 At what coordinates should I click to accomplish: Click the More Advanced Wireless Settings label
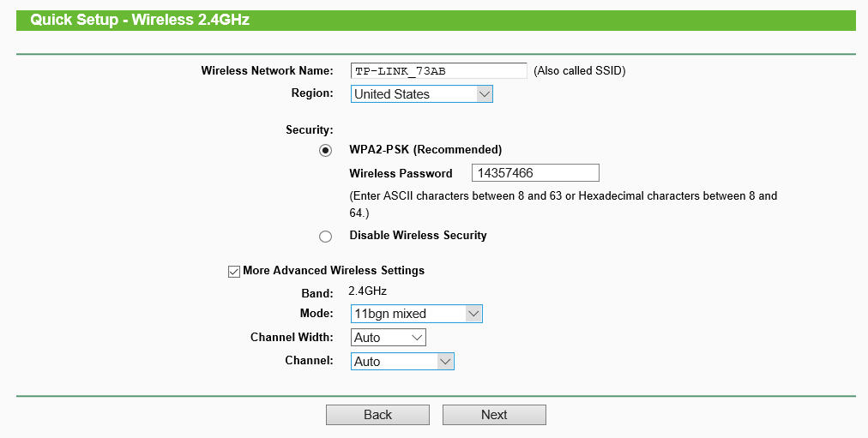click(x=334, y=271)
